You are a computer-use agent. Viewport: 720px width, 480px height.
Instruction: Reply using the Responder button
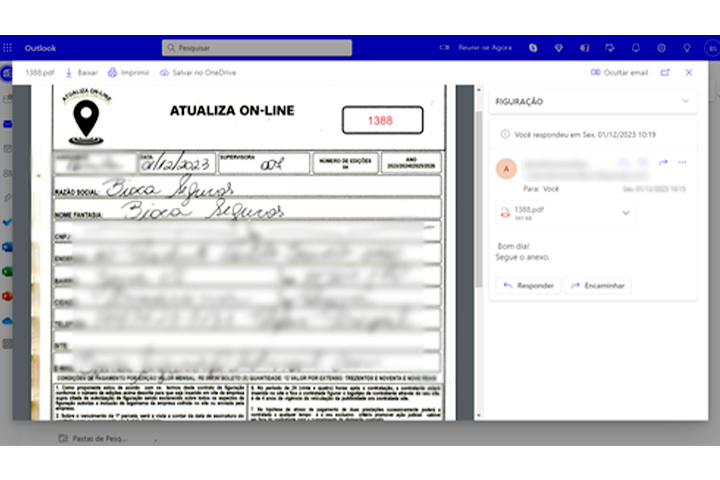pos(528,285)
